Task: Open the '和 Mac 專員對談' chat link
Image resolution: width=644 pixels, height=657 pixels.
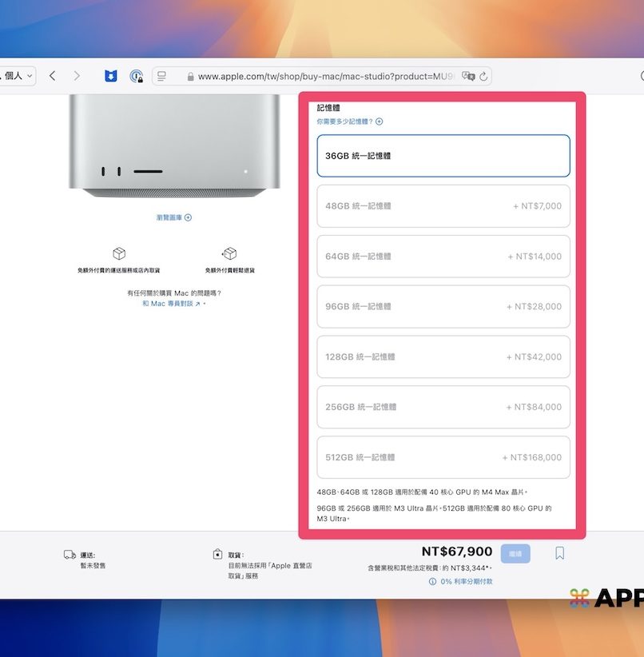Action: pyautogui.click(x=173, y=304)
